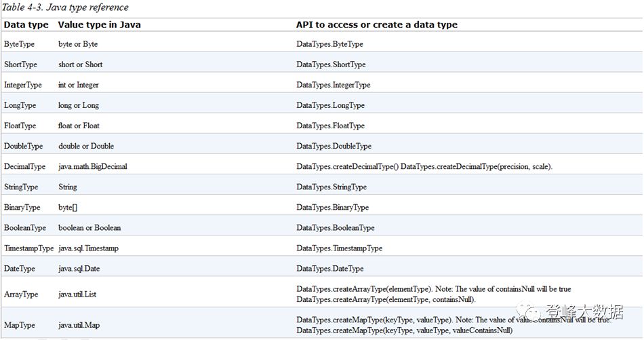Click the java.math.BigDecimal cell
Image resolution: width=644 pixels, height=340 pixels.
point(93,166)
